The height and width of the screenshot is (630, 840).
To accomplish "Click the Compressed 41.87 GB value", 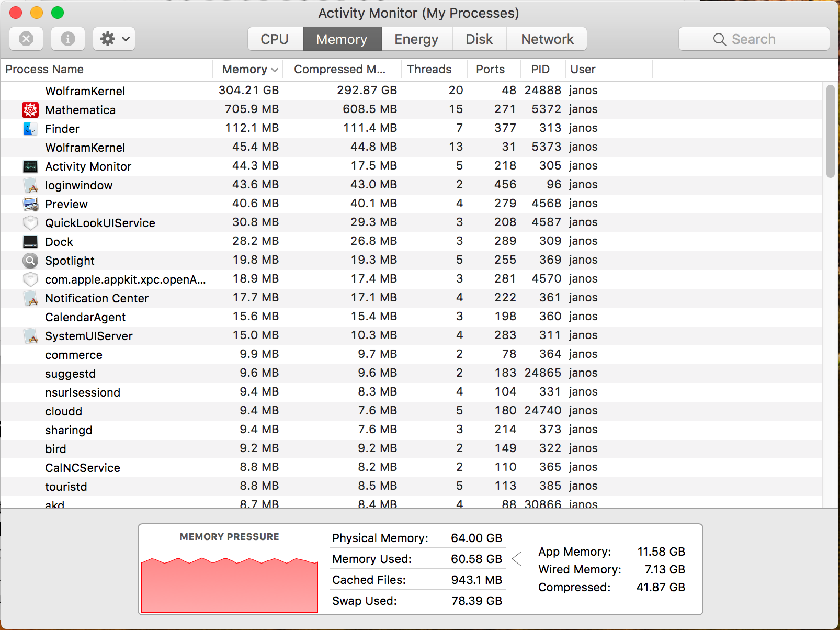I will (x=661, y=587).
